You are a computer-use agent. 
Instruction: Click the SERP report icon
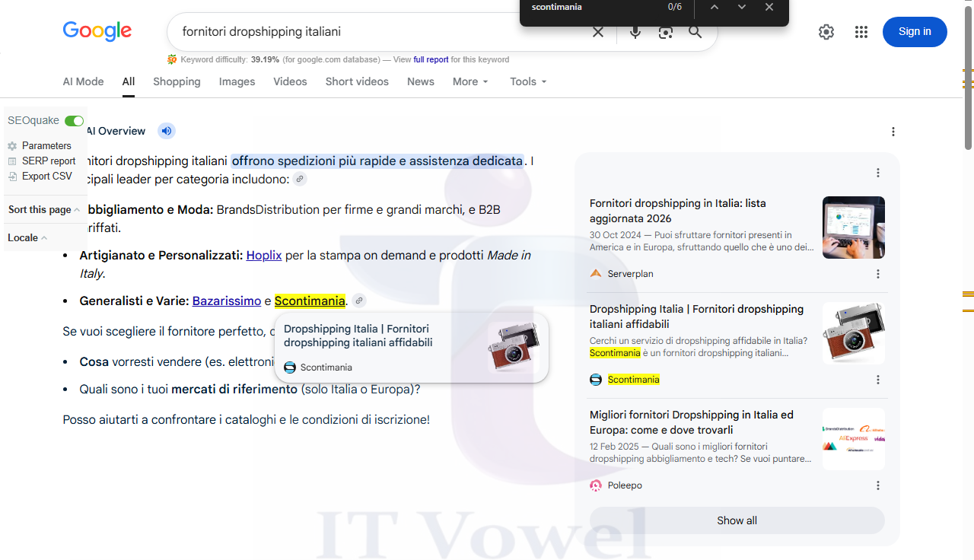click(12, 161)
